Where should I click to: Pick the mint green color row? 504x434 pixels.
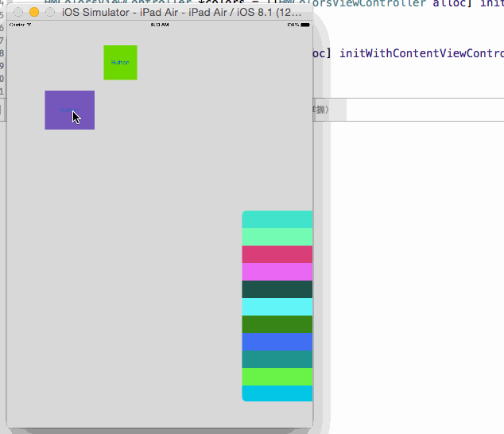[277, 237]
